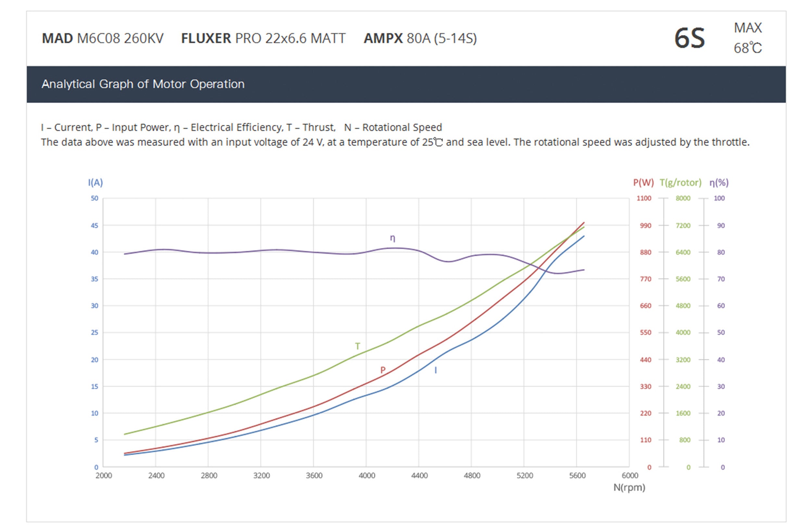This screenshot has width=812, height=528.
Task: Click the I(A) axis title
Action: click(95, 183)
